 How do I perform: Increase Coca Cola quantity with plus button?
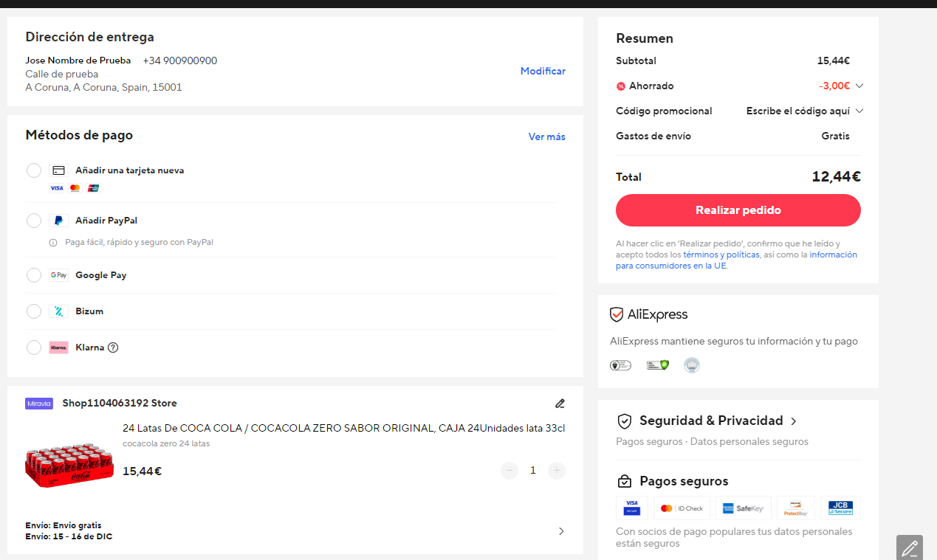pos(557,470)
